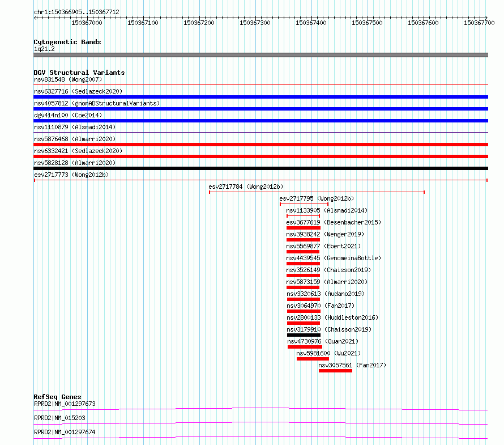Click nsv3320613 (Audano2019) label

pos(326,294)
